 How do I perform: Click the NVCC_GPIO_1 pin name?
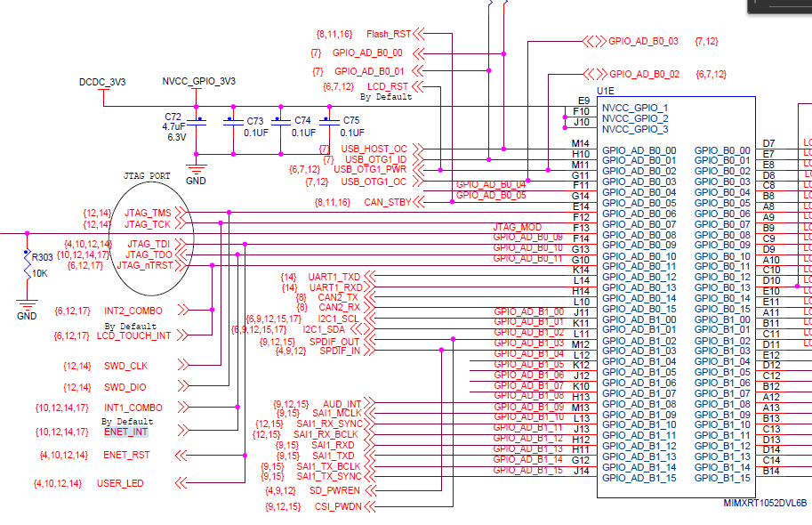pyautogui.click(x=635, y=108)
